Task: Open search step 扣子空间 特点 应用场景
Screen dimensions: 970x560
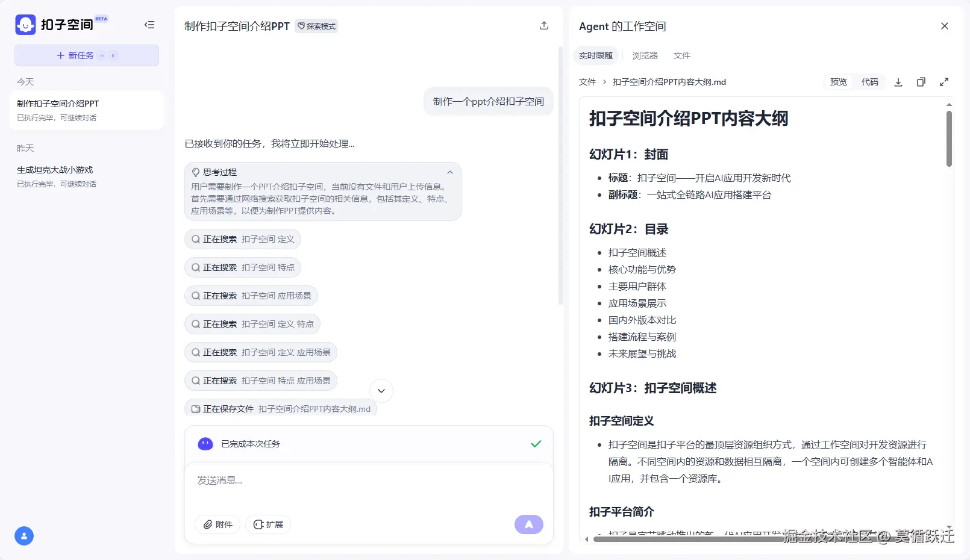Action: click(261, 381)
